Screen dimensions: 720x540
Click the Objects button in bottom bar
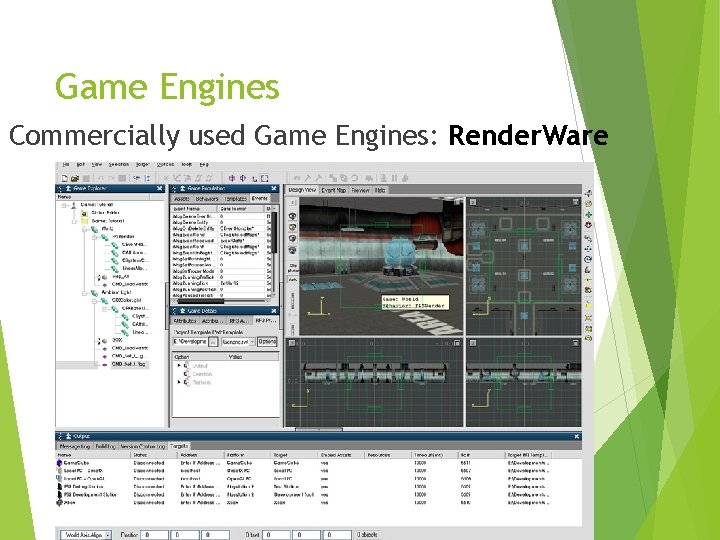(x=367, y=535)
